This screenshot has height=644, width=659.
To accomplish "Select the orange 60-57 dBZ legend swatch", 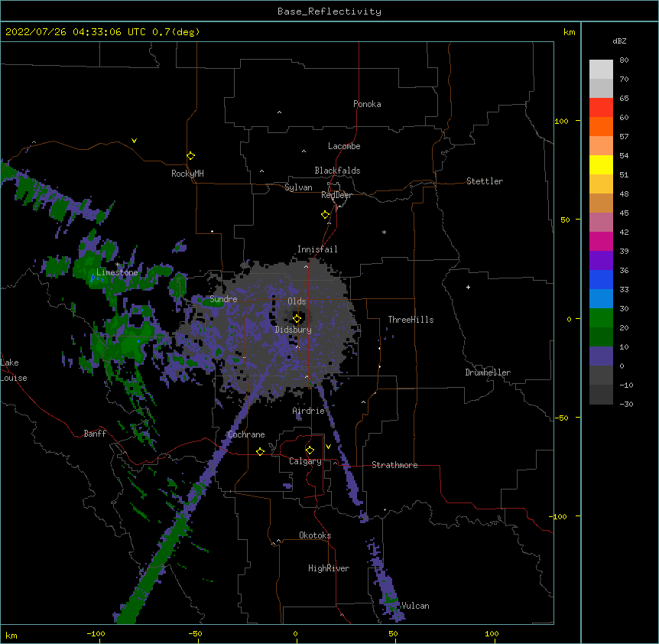I will point(601,126).
